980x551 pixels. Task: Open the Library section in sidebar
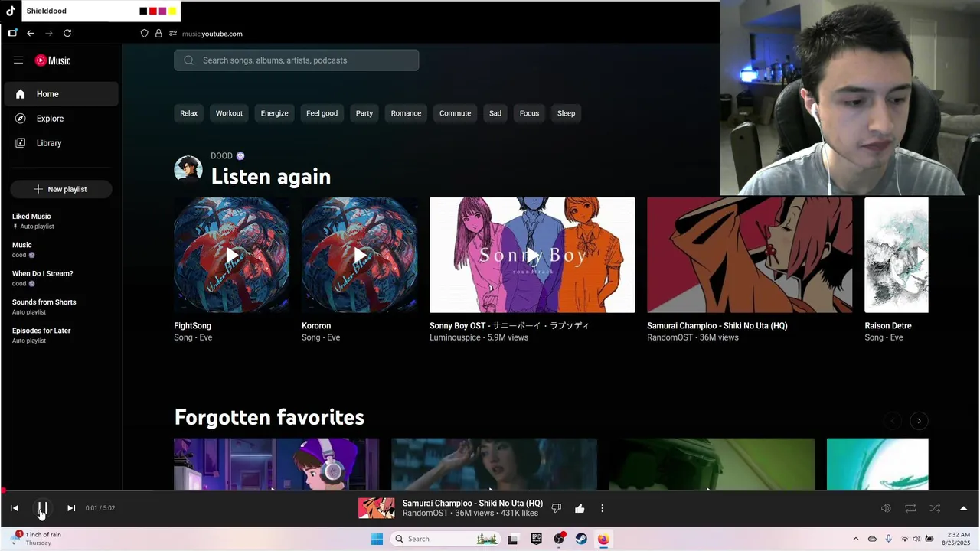(61, 143)
